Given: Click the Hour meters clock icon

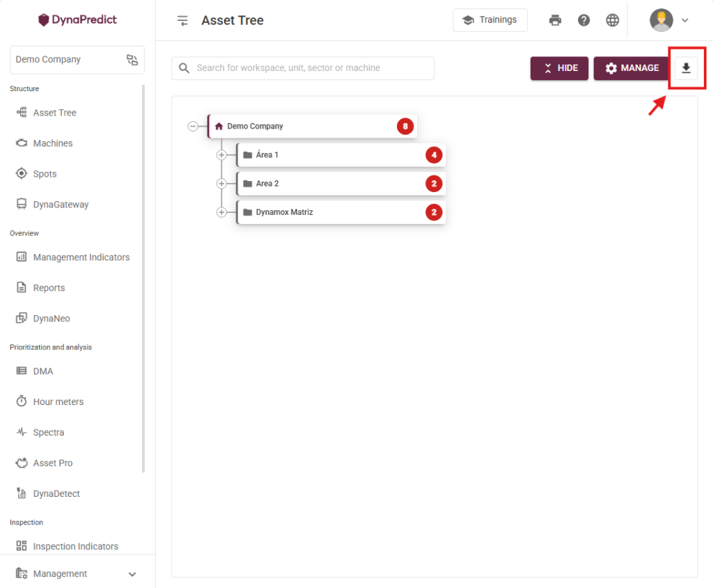Looking at the screenshot, I should point(22,402).
